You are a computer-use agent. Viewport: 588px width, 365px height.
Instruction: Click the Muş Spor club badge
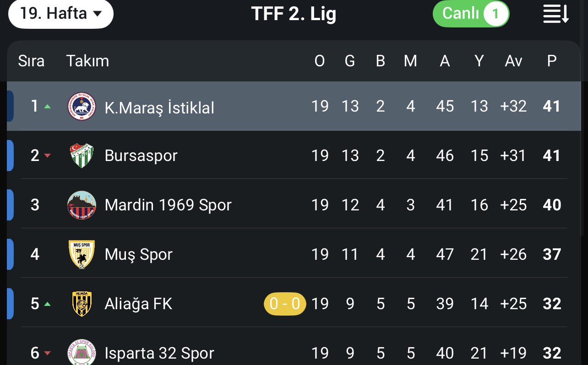(x=82, y=254)
